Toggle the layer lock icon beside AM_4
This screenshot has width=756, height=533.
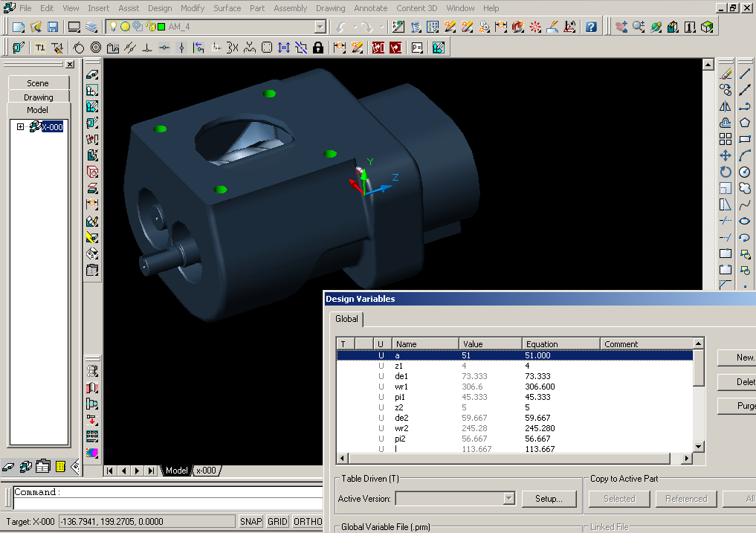coord(150,27)
